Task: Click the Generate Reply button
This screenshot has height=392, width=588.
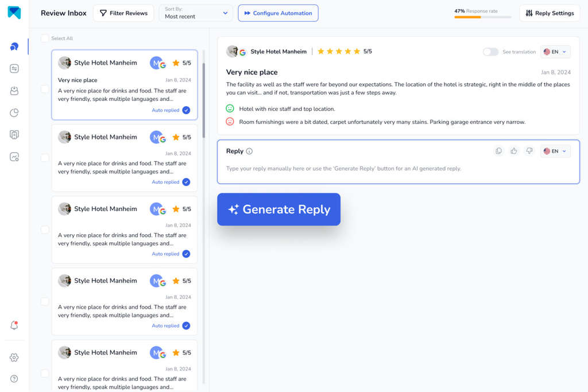Action: [x=278, y=209]
